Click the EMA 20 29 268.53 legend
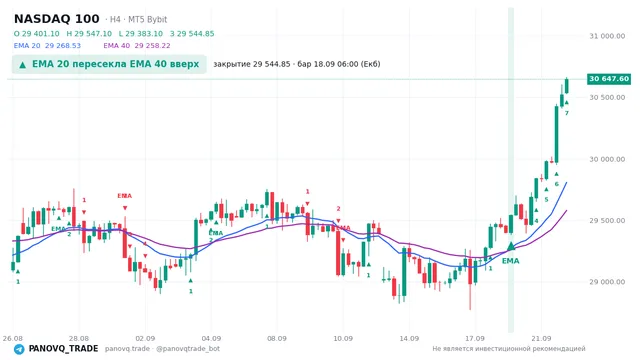The image size is (640, 360). click(x=47, y=45)
